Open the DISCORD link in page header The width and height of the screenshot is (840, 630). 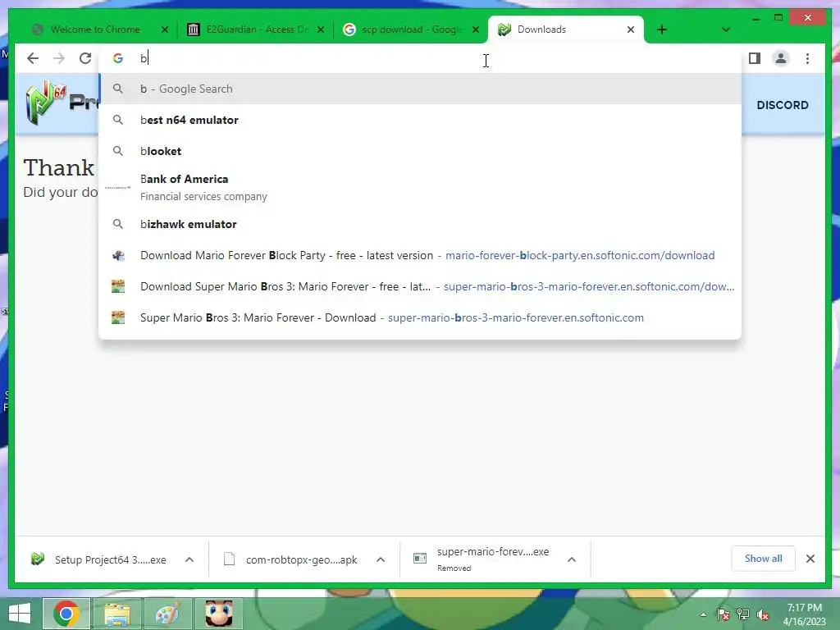(x=782, y=105)
